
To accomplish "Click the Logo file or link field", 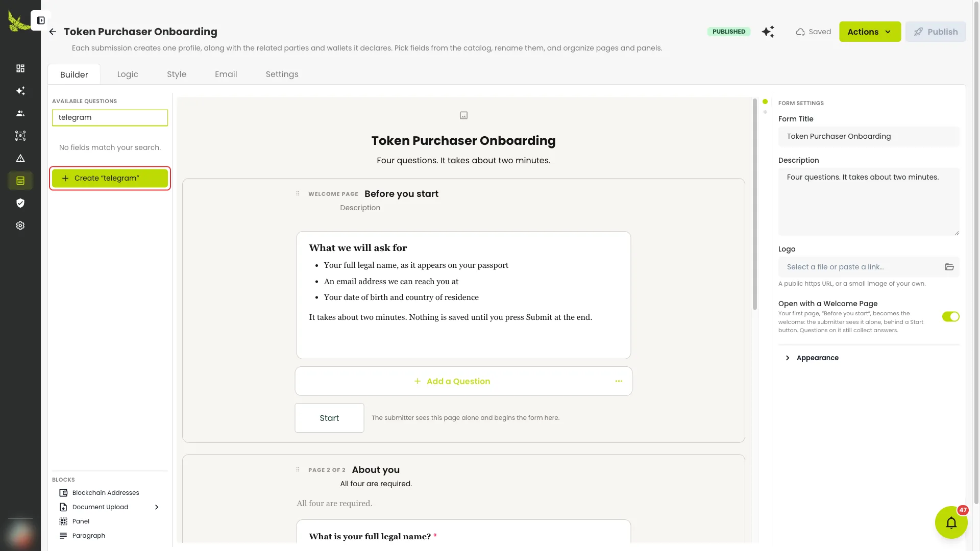I will click(x=869, y=267).
